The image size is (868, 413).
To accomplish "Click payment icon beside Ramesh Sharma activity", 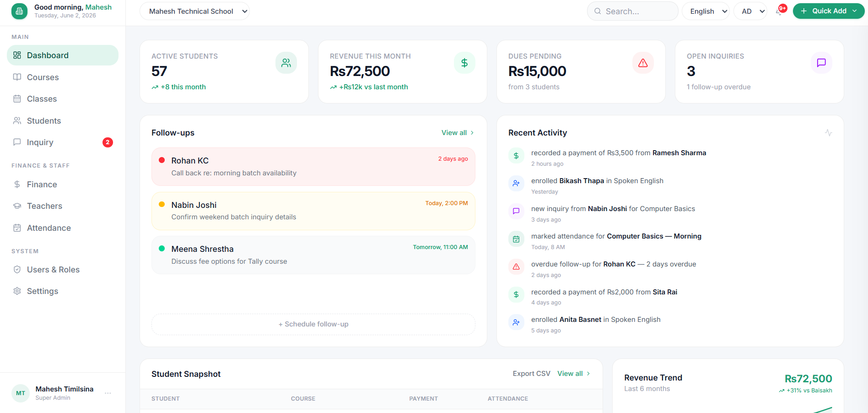I will tap(516, 156).
